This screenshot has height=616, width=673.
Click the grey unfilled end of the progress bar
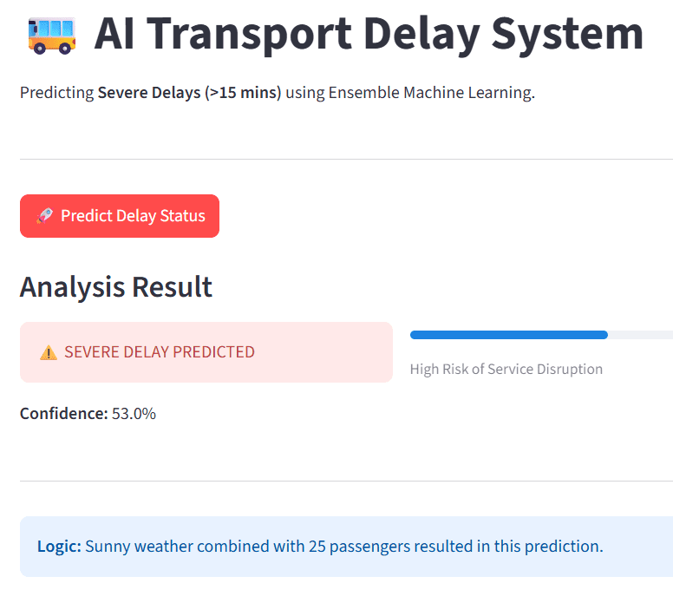coord(640,335)
